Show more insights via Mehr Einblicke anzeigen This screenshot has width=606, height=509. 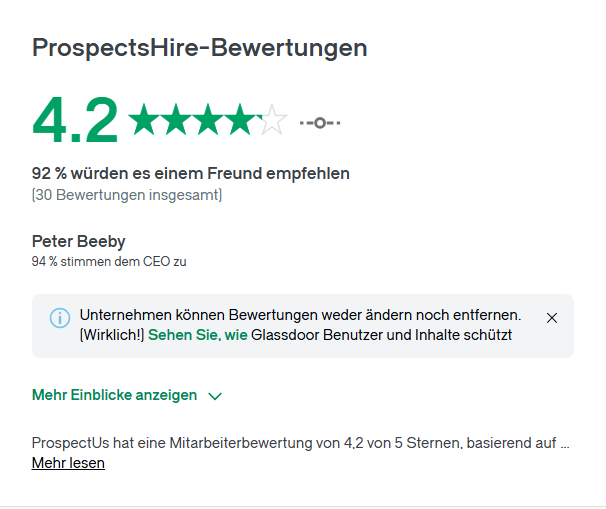pyautogui.click(x=114, y=395)
